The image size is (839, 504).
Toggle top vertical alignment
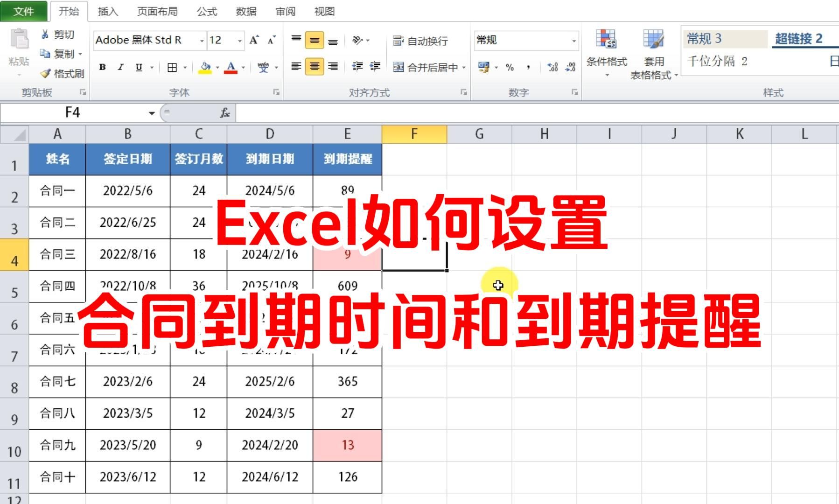[x=296, y=40]
